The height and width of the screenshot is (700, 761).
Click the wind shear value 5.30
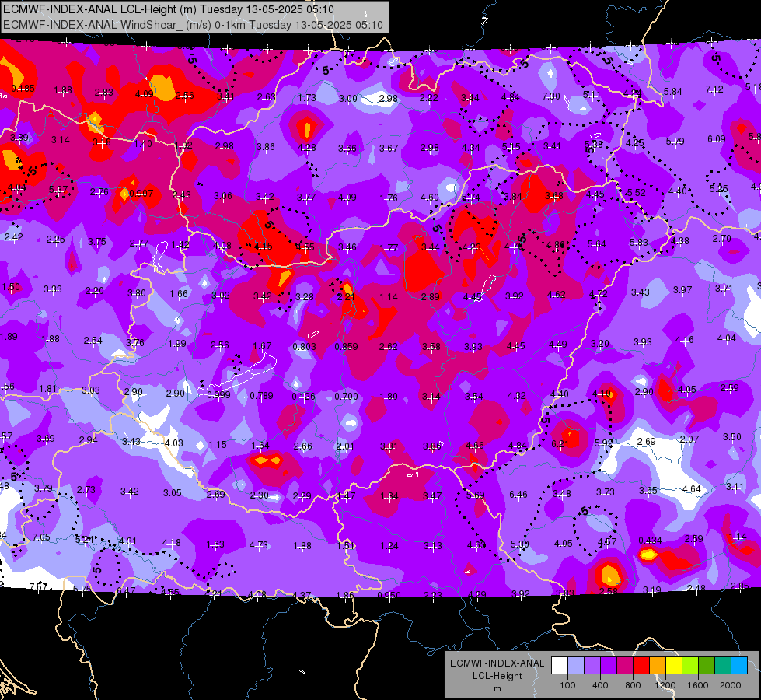point(520,544)
